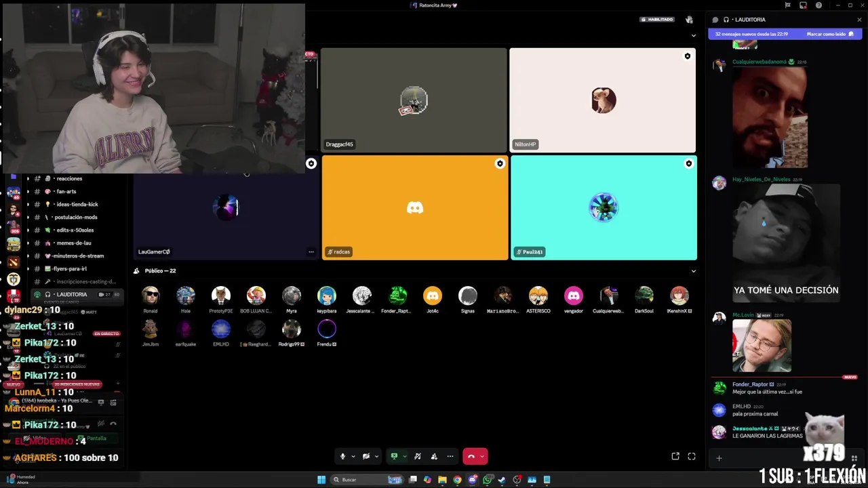Open Mc.Lovin's posted image

click(x=762, y=346)
